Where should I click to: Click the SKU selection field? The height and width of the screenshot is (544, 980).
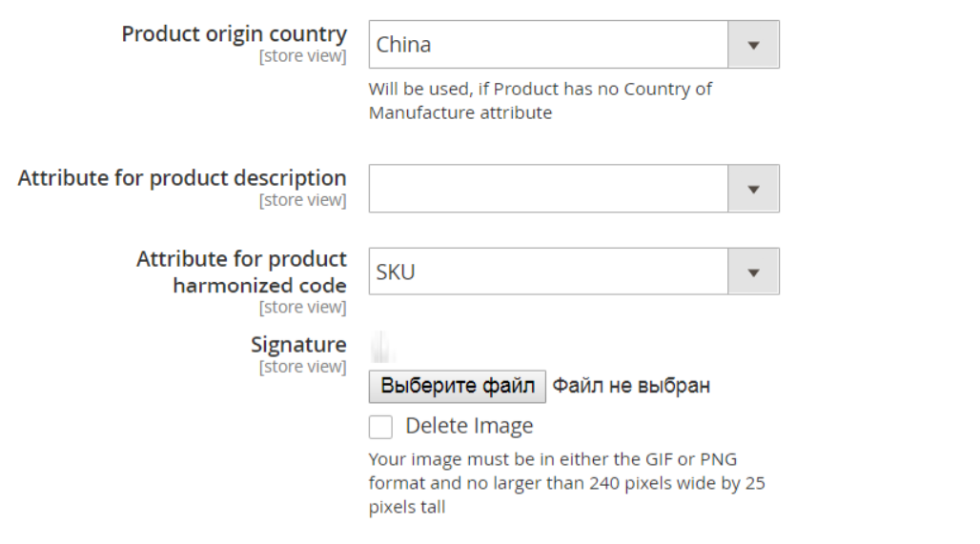tap(574, 272)
